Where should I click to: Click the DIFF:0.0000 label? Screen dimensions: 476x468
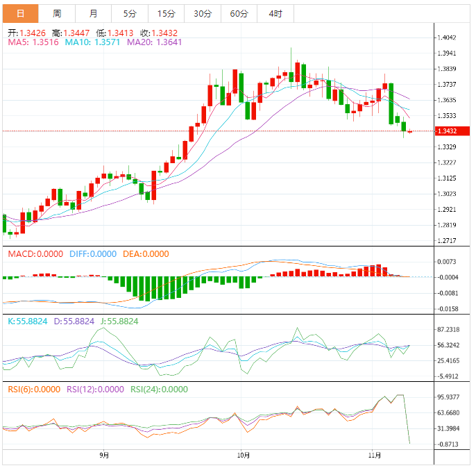point(93,254)
